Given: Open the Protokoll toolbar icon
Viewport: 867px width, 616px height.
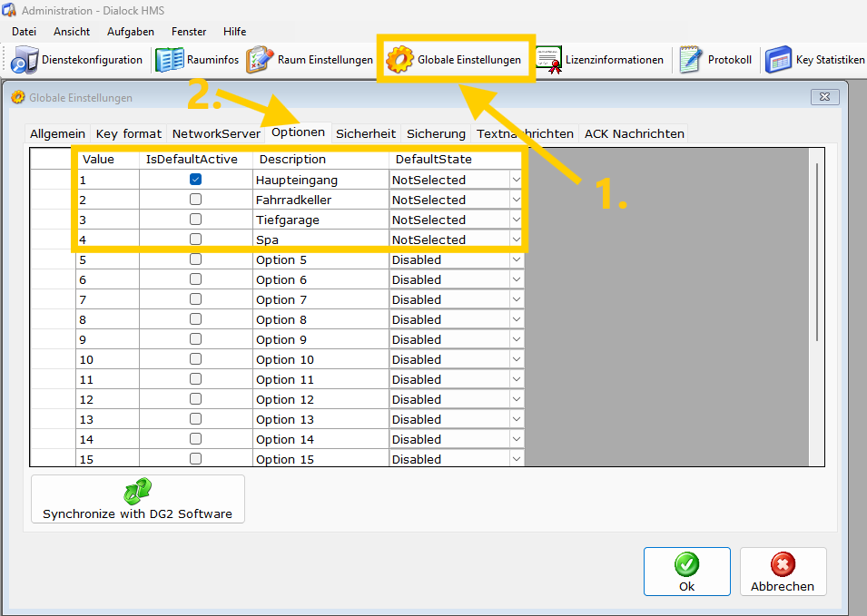Looking at the screenshot, I should coord(691,60).
